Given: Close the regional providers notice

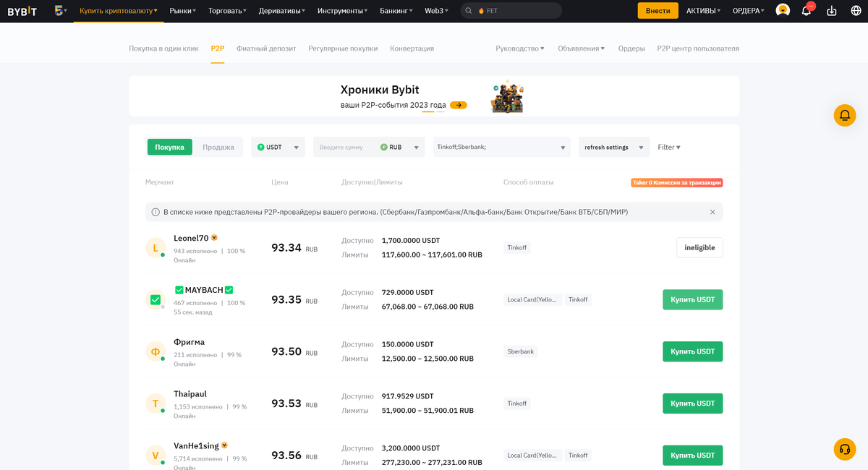Looking at the screenshot, I should click(x=712, y=212).
